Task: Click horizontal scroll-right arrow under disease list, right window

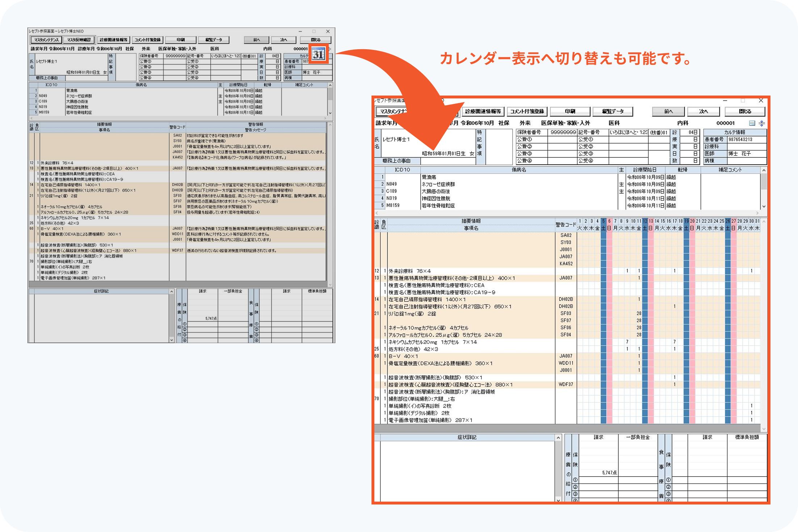Action: click(x=757, y=213)
